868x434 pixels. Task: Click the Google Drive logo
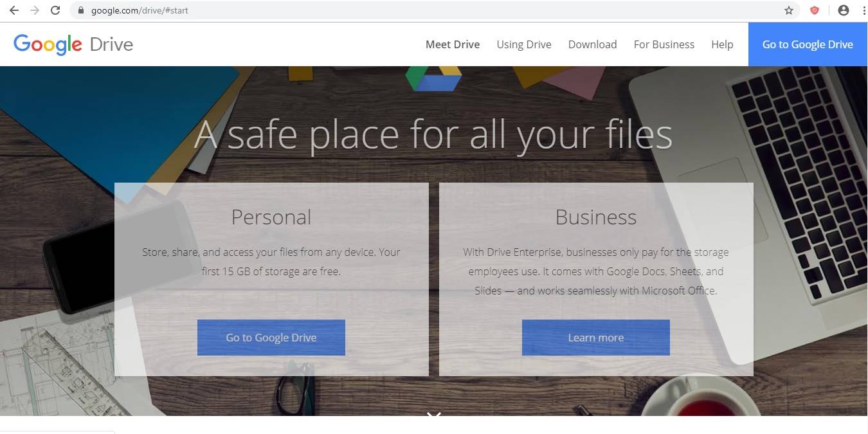73,44
